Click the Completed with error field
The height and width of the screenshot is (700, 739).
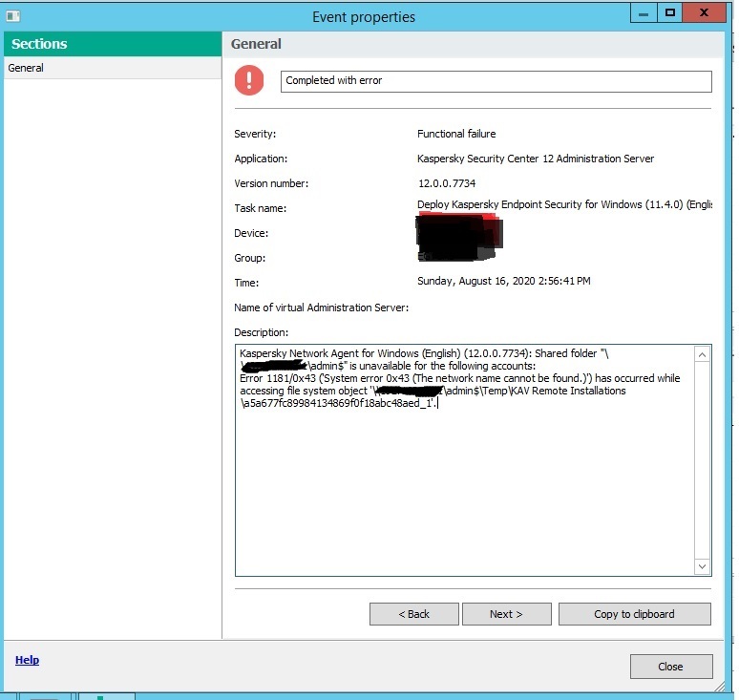[x=496, y=81]
